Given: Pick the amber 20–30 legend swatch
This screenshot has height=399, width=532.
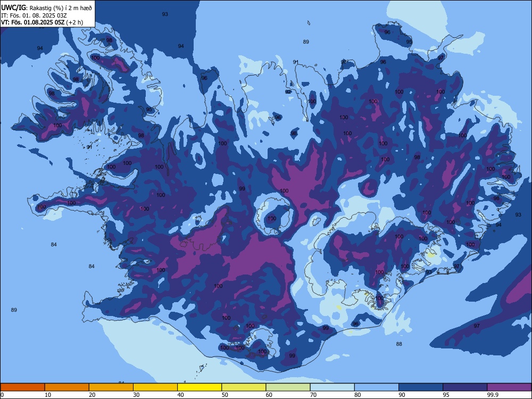Looking at the screenshot, I should coord(111,387).
